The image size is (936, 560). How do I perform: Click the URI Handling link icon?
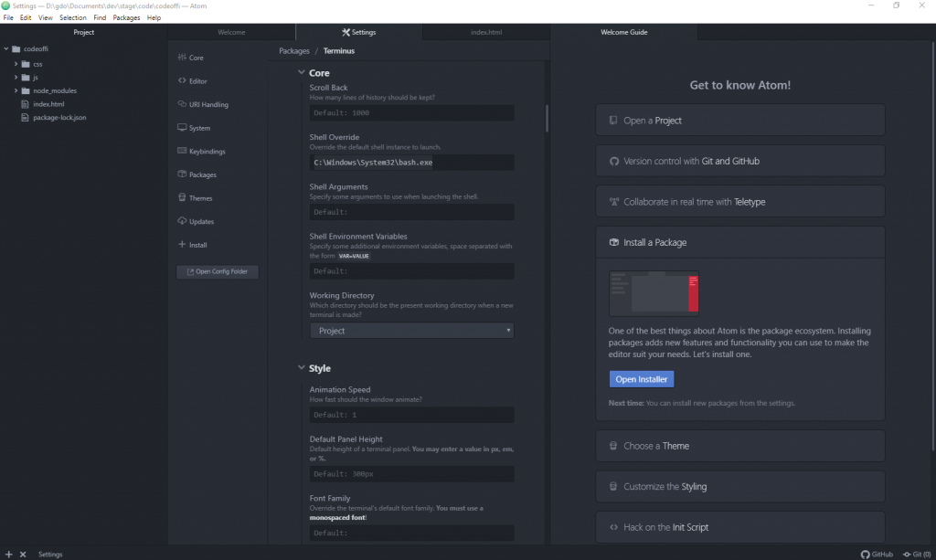pyautogui.click(x=182, y=104)
